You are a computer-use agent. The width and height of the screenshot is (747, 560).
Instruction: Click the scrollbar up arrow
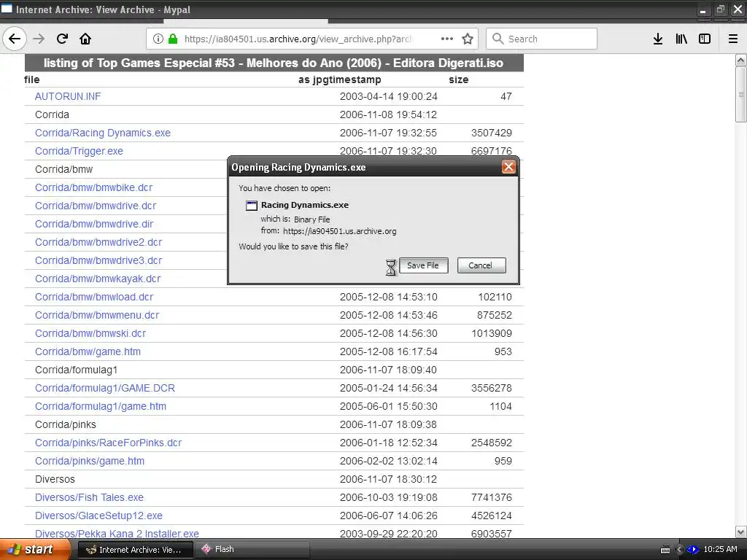740,60
